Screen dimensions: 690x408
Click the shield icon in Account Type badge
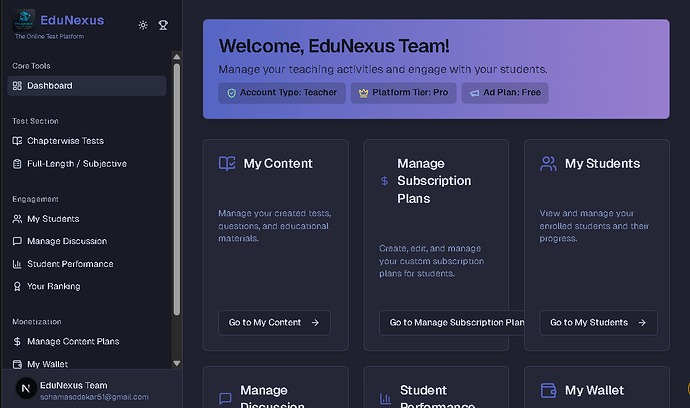coord(231,93)
